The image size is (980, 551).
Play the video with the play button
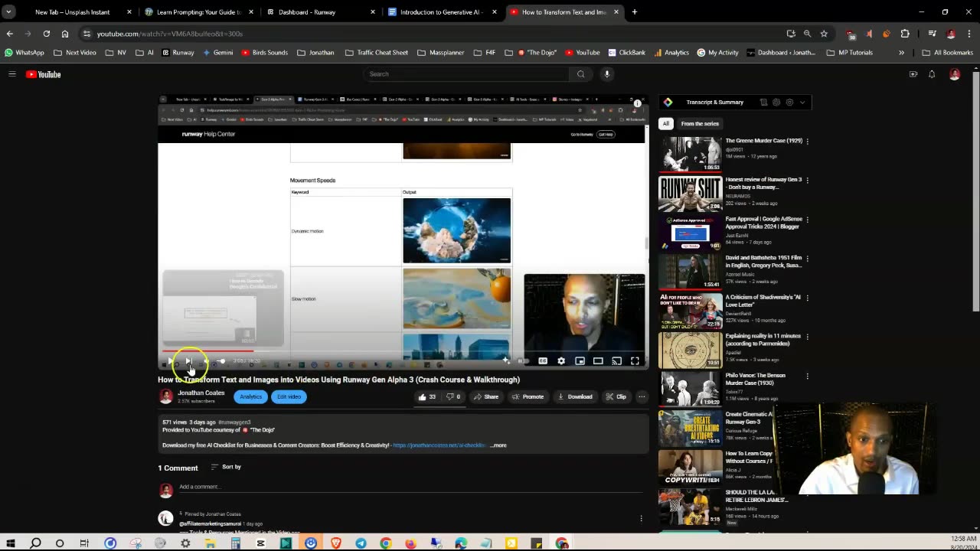[170, 361]
